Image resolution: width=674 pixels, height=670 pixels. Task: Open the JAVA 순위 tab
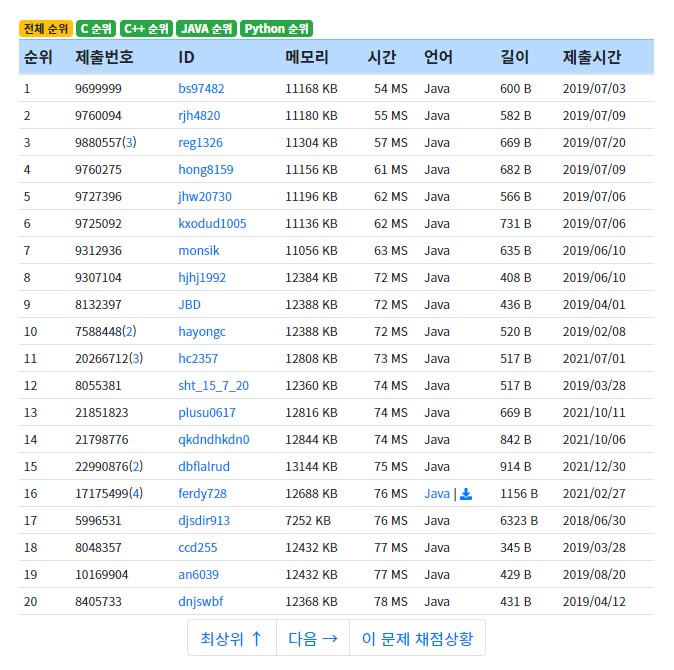tap(206, 29)
